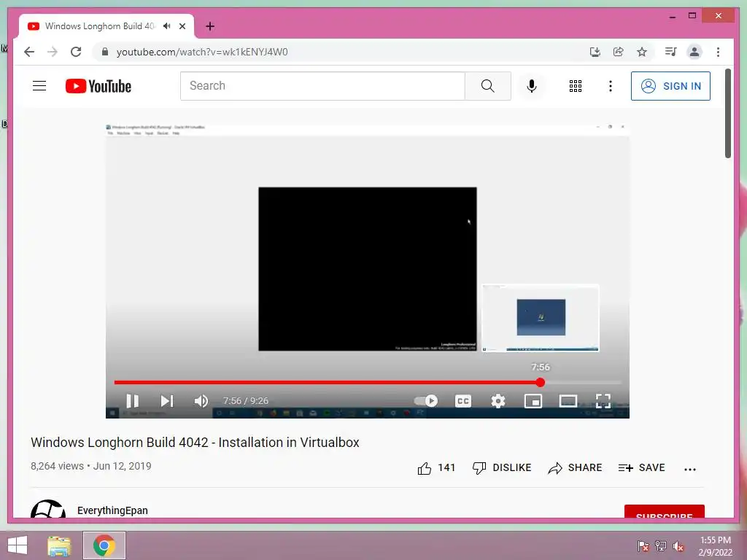The image size is (747, 560).
Task: Click the 141 likes count
Action: pos(446,467)
